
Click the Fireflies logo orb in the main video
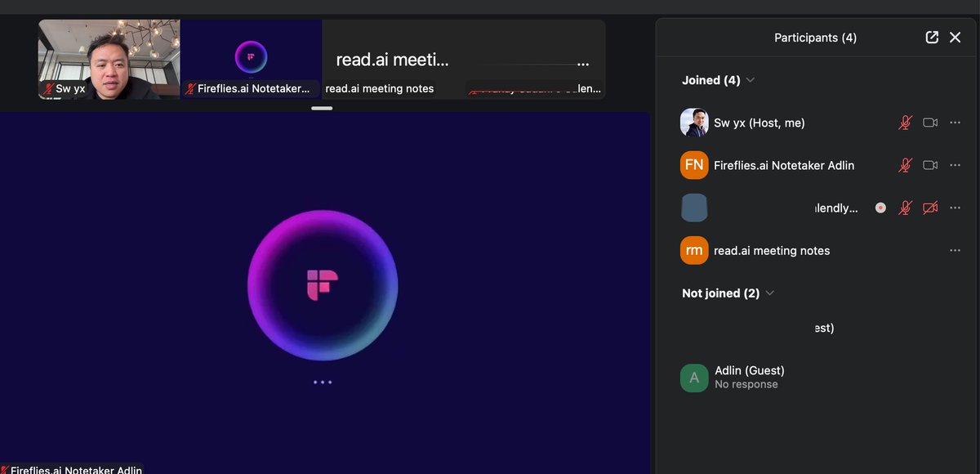click(323, 285)
